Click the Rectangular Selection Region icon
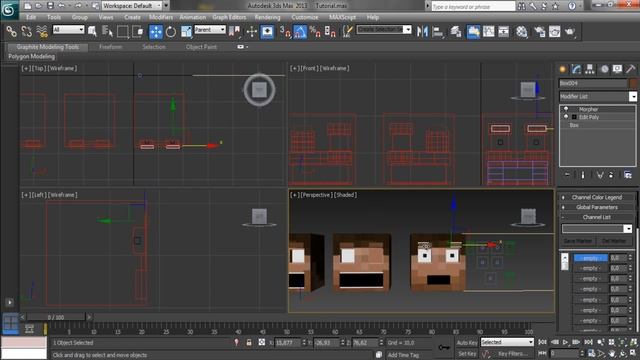The width and height of the screenshot is (640, 360). pos(122,31)
